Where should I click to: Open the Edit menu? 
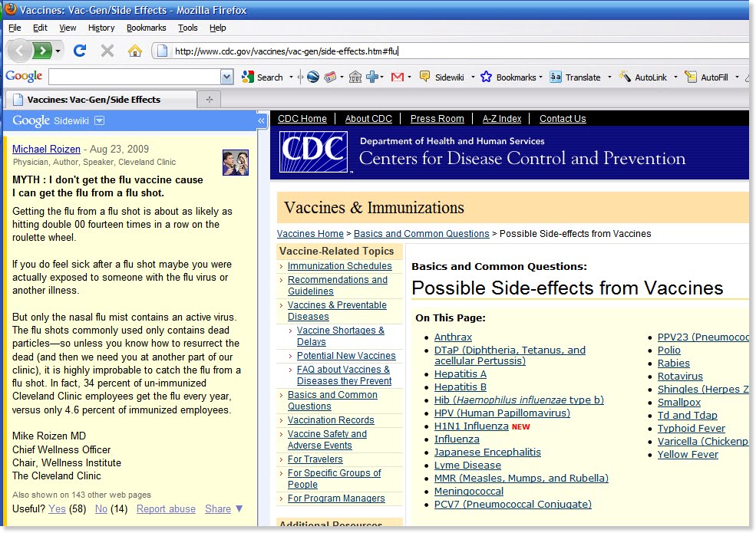40,28
